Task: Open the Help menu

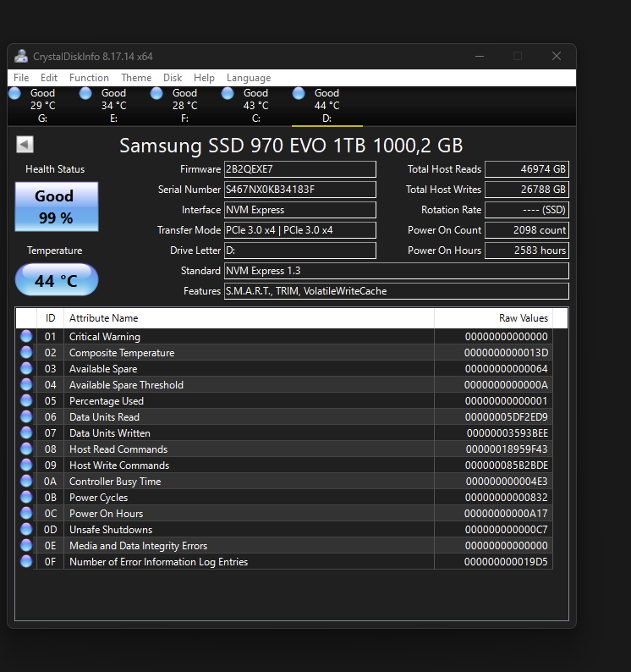Action: click(x=204, y=78)
